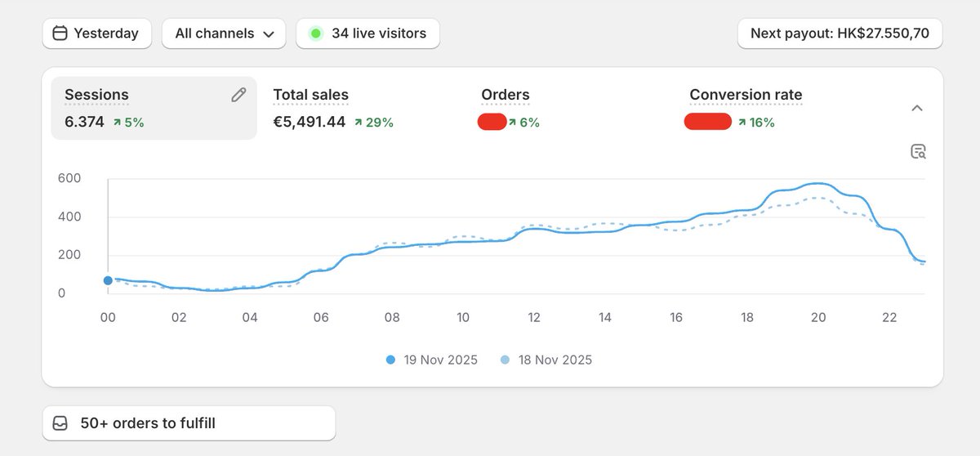Image resolution: width=980 pixels, height=456 pixels.
Task: Click the Sessions value 6.374
Action: pyautogui.click(x=84, y=123)
